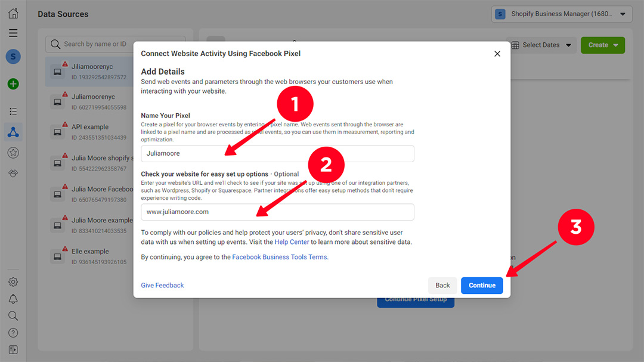Open settings gear in sidebar
Viewport: 644px width, 362px height.
13,282
